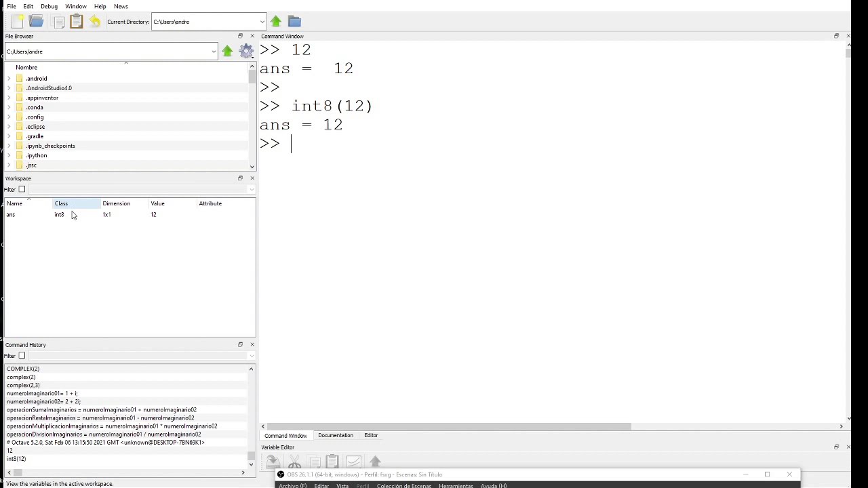This screenshot has height=488, width=868.
Task: Click Variable Editor paste icon
Action: tap(332, 462)
